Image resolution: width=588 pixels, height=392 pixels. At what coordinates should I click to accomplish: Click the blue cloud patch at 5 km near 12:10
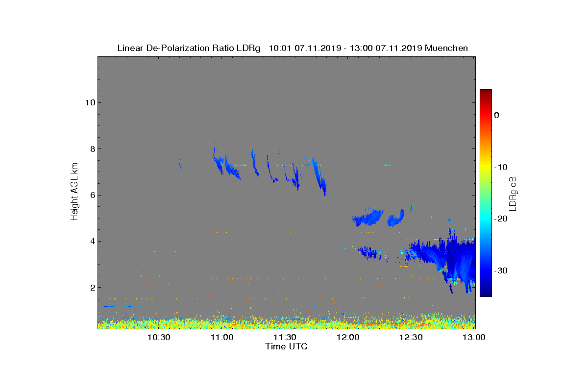[x=367, y=217]
